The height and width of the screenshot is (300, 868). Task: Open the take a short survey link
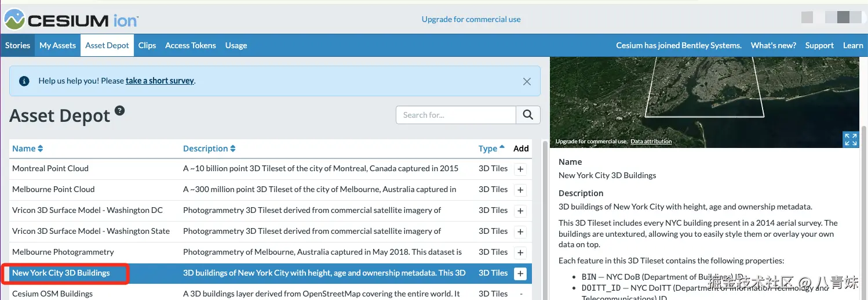[x=160, y=81]
